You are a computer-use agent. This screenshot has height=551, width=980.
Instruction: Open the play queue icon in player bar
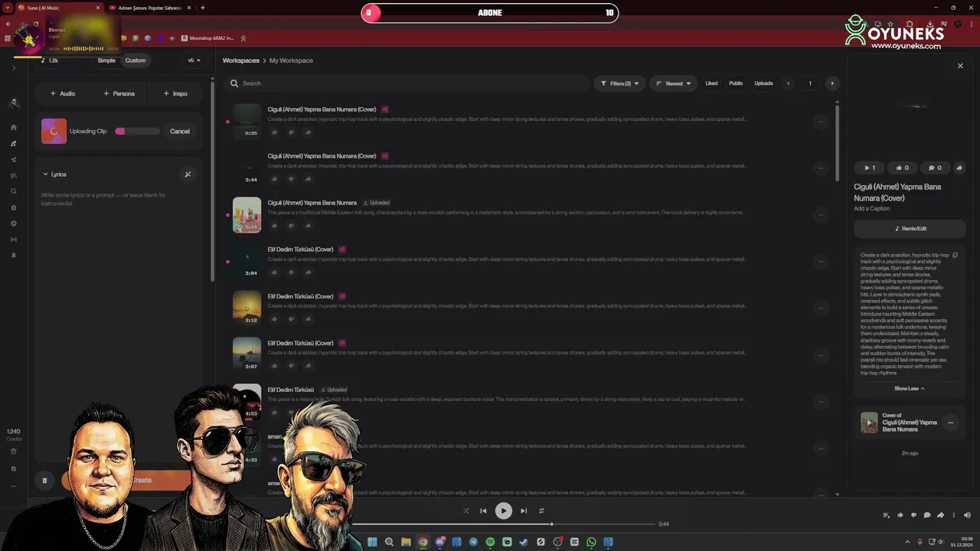(x=887, y=515)
